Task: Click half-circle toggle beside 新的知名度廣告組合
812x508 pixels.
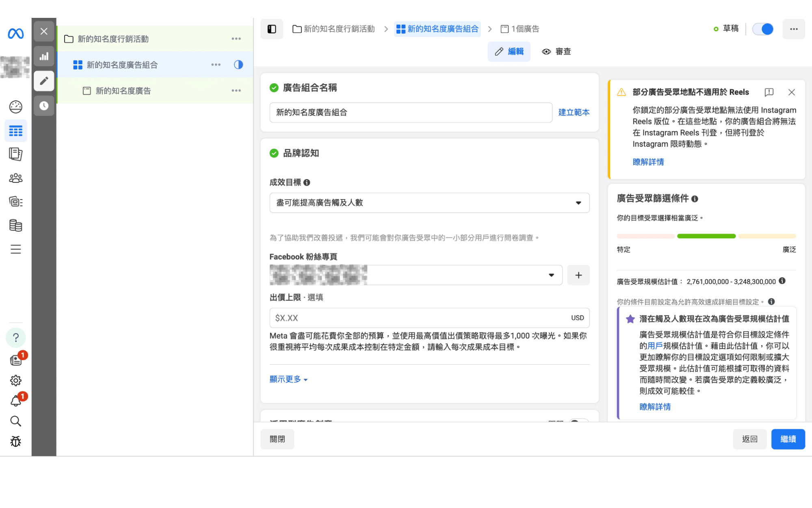Action: tap(238, 65)
